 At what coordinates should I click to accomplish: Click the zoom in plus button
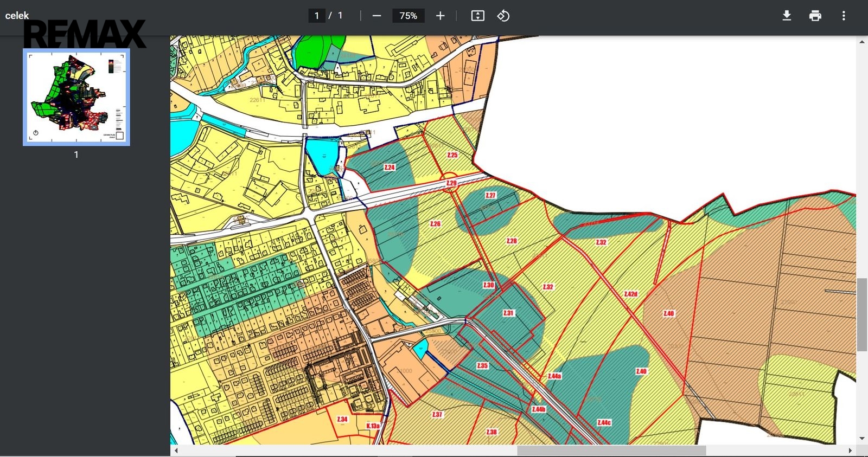(x=440, y=16)
